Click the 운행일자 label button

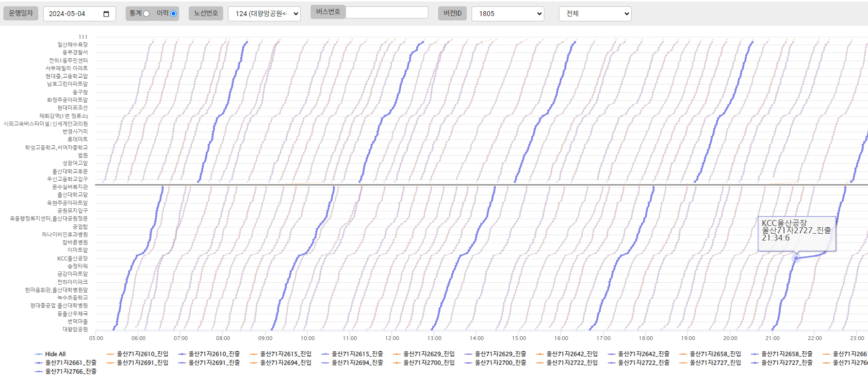click(x=21, y=13)
